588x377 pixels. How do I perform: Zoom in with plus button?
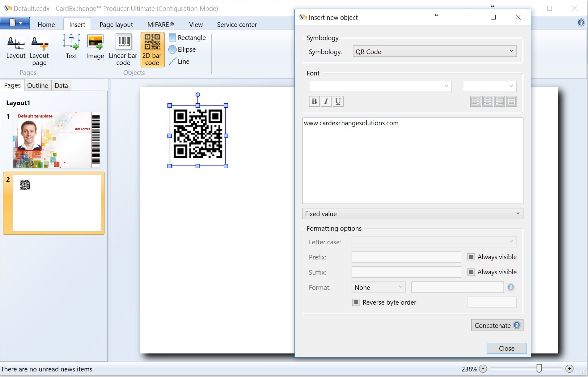pos(569,369)
